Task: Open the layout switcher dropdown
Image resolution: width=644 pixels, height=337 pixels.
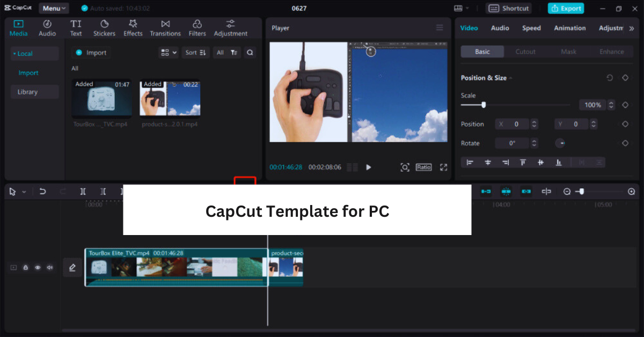Action: 461,8
